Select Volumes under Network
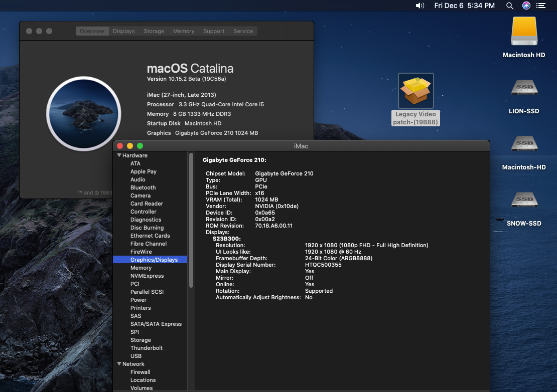This screenshot has height=392, width=557. pos(142,388)
